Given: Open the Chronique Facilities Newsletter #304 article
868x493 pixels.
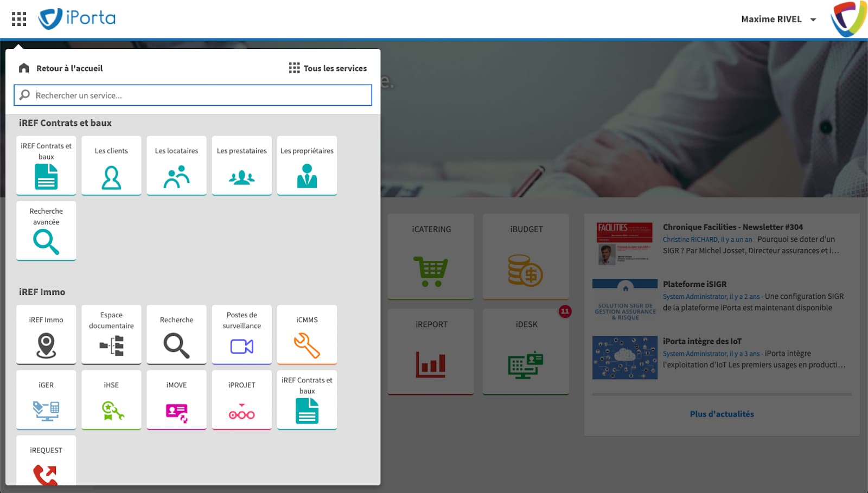Looking at the screenshot, I should click(x=732, y=227).
